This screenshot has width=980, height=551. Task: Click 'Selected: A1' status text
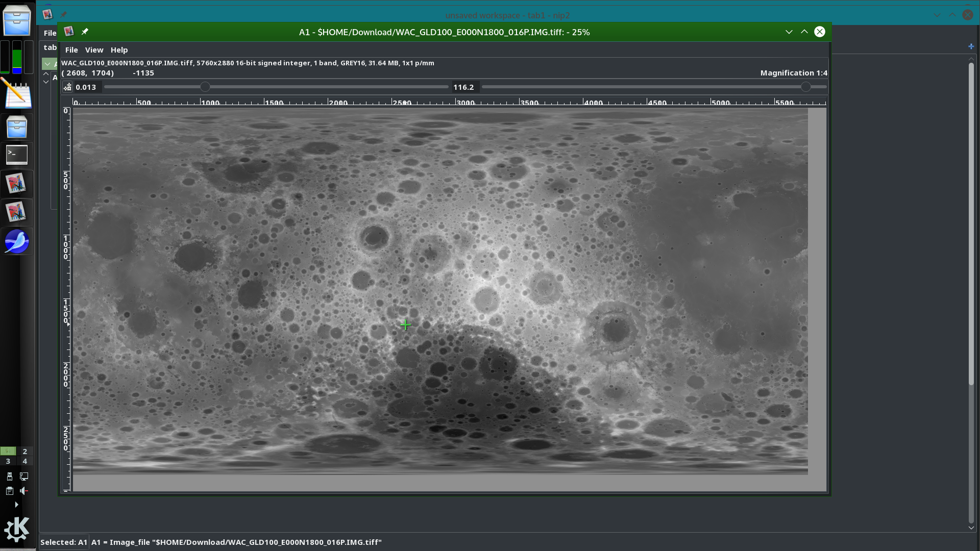pyautogui.click(x=64, y=542)
